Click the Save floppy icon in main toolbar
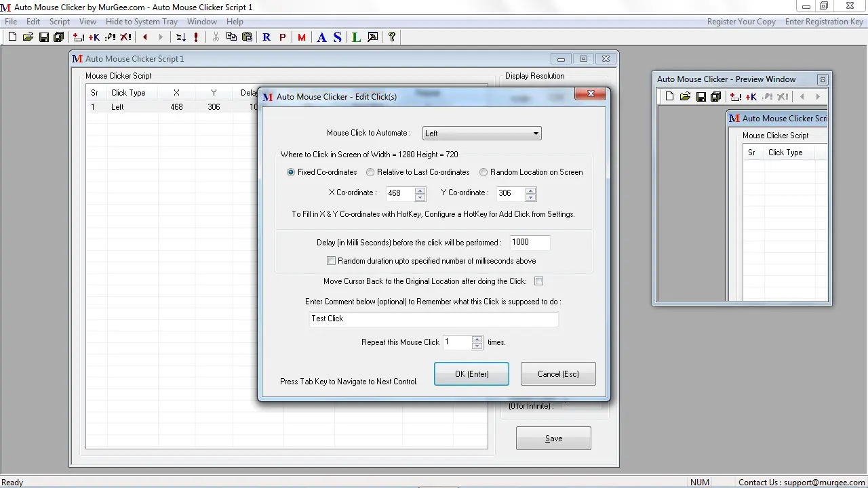 pyautogui.click(x=44, y=37)
